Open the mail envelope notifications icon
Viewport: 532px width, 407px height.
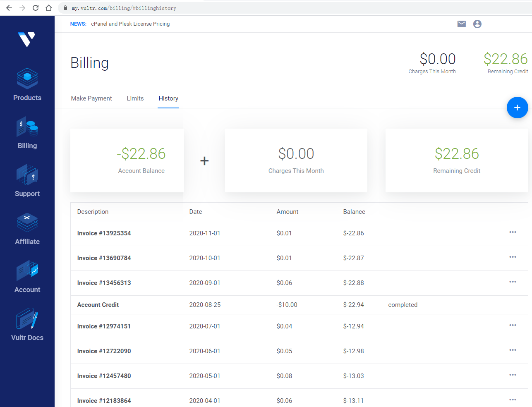462,24
